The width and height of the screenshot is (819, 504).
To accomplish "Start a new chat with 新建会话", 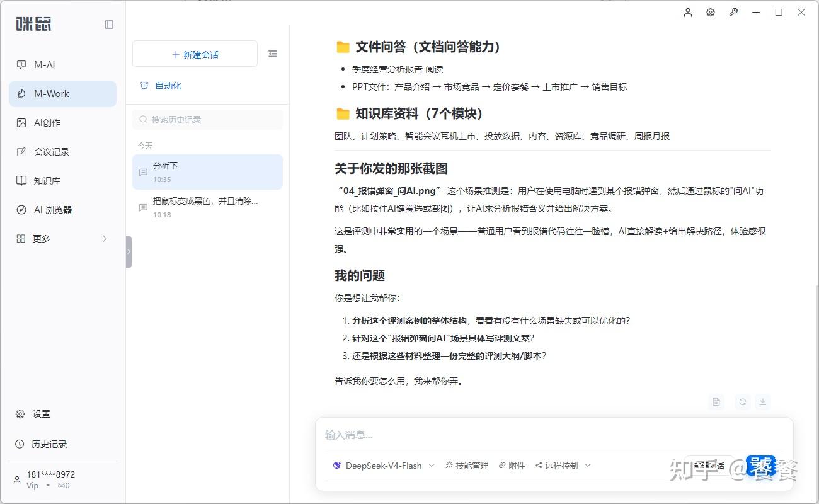I will tap(195, 54).
